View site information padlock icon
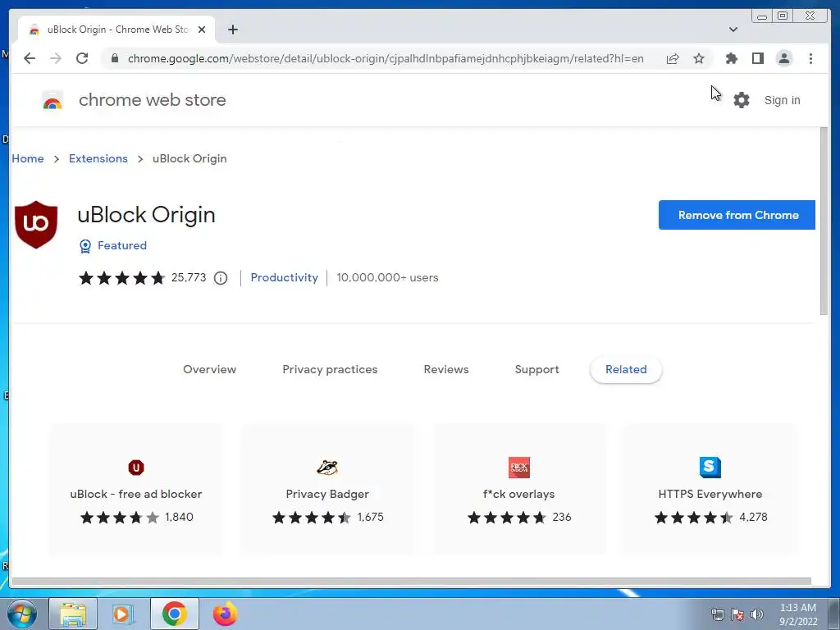 (114, 58)
